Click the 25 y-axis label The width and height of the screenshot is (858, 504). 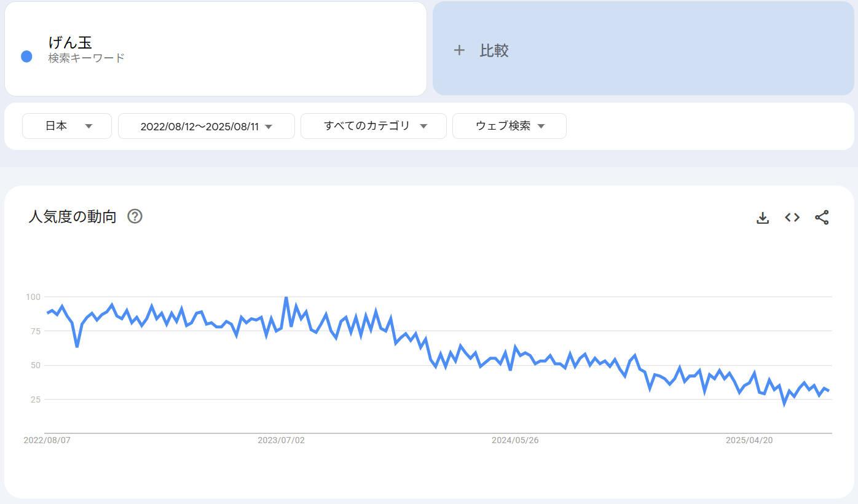point(35,400)
